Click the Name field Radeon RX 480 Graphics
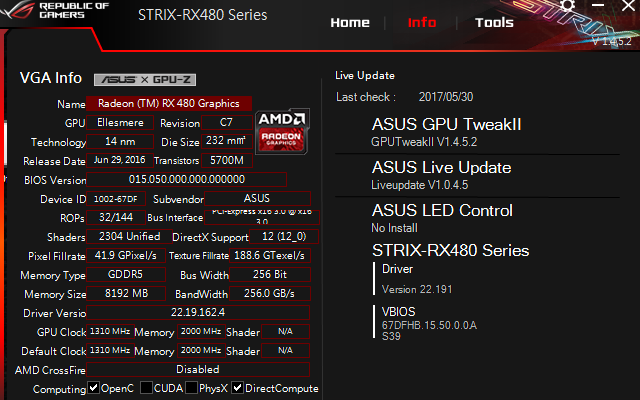The image size is (640, 400). [169, 103]
